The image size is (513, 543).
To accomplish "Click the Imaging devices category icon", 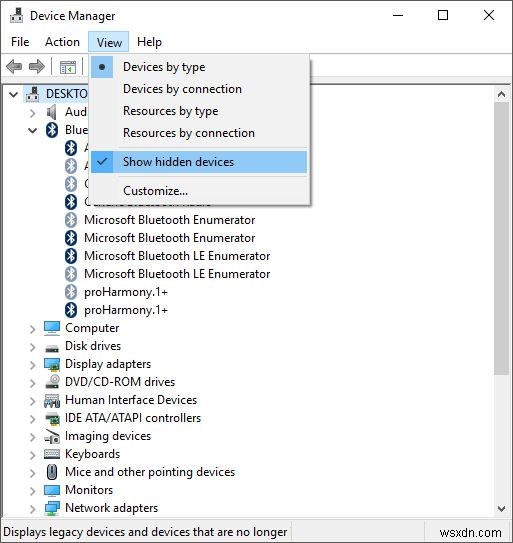I will pyautogui.click(x=52, y=437).
